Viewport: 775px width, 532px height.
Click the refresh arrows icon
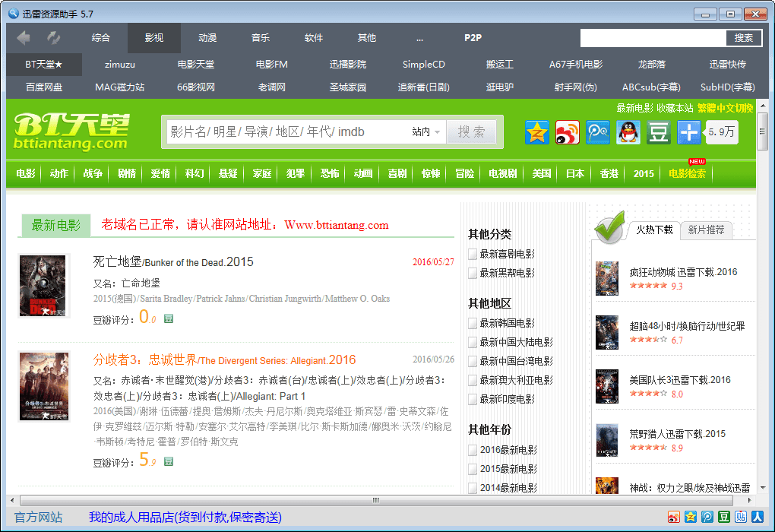pyautogui.click(x=54, y=38)
